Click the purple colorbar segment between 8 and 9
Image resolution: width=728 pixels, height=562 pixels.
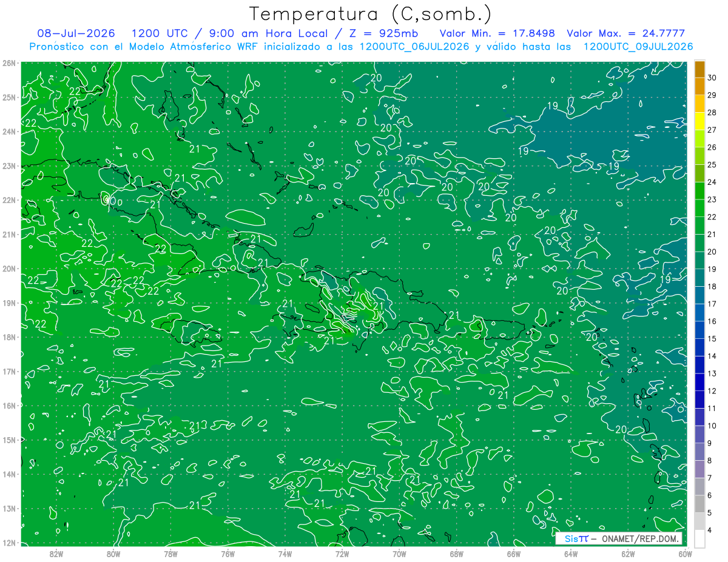[700, 452]
